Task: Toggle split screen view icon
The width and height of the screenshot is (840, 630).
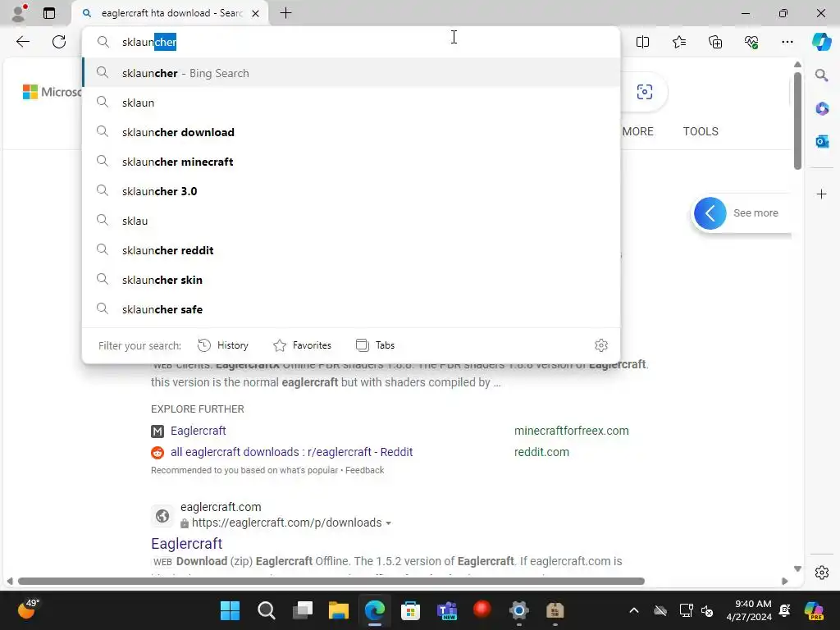Action: [x=642, y=42]
